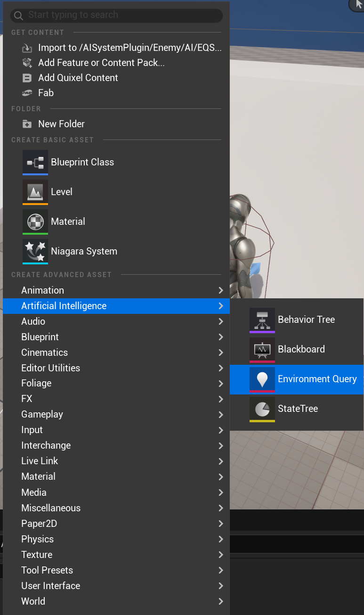Click Add Feature or Content Pack

click(101, 63)
